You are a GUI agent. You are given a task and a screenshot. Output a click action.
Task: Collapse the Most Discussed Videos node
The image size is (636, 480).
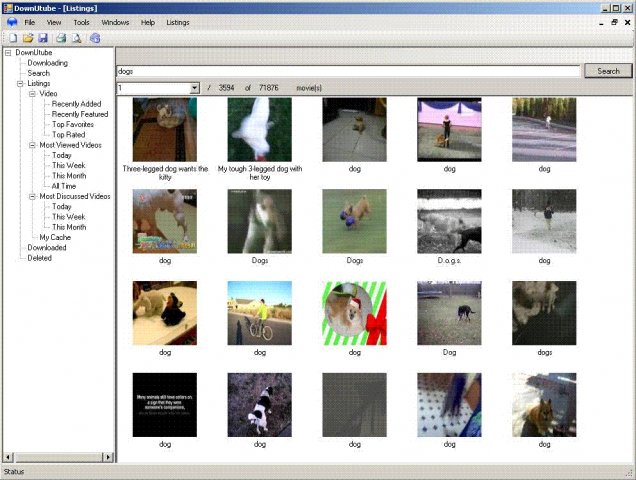pyautogui.click(x=32, y=196)
